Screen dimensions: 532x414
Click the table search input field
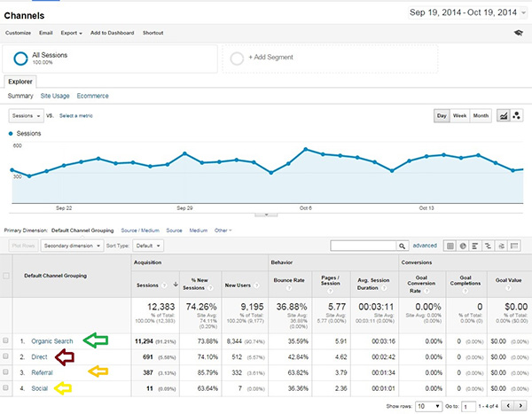point(362,245)
